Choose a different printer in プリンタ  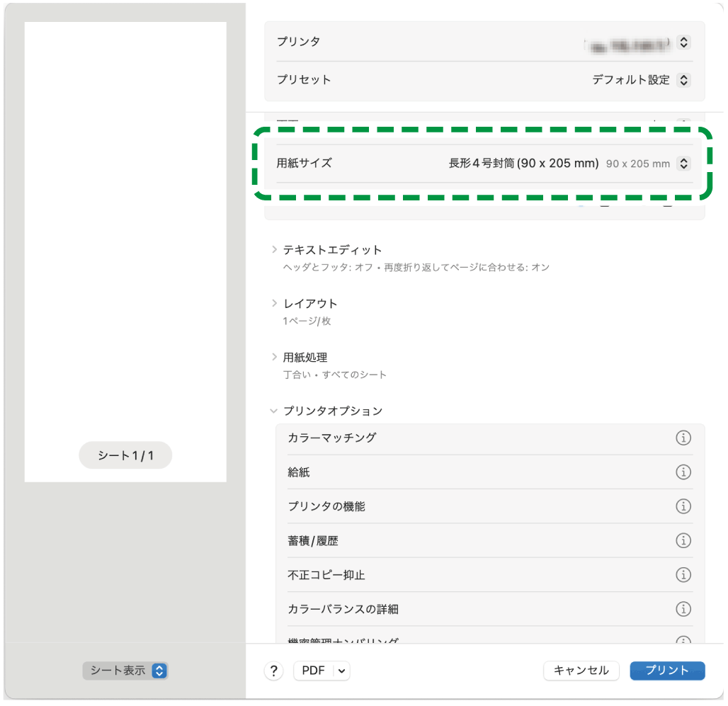coord(683,42)
